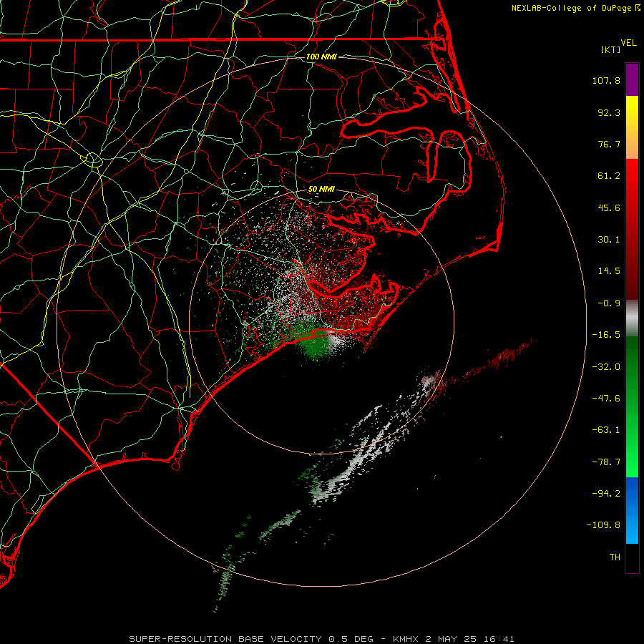Click the 100 NMI range ring label
Image resolution: width=644 pixels, height=644 pixels.
(321, 57)
